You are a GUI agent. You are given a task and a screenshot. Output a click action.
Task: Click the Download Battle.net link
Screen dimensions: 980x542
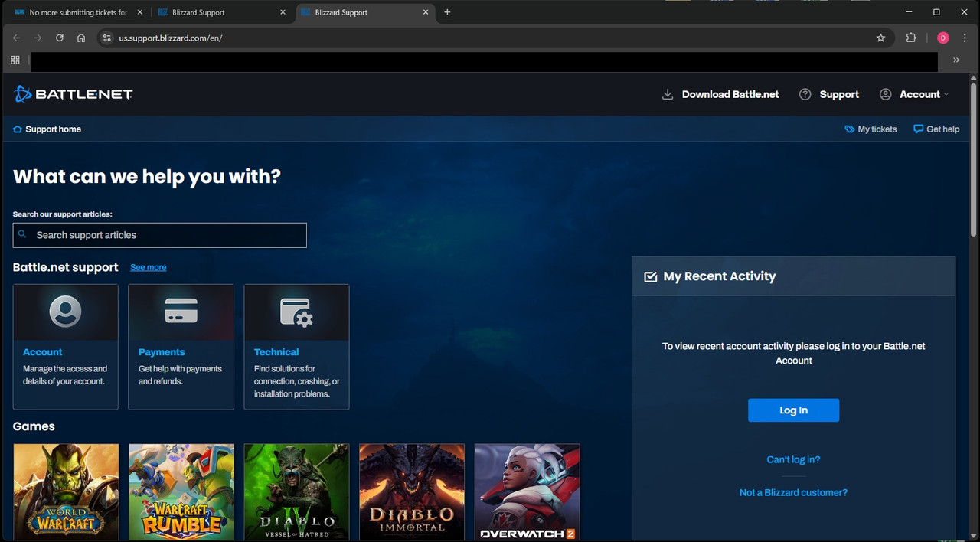730,94
